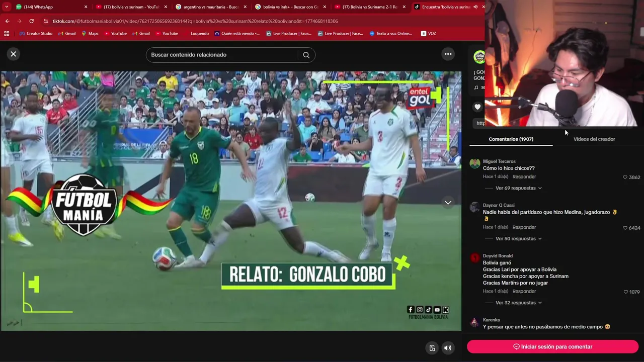Expand Ver 50 respuestas
The height and width of the screenshot is (362, 644).
519,239
